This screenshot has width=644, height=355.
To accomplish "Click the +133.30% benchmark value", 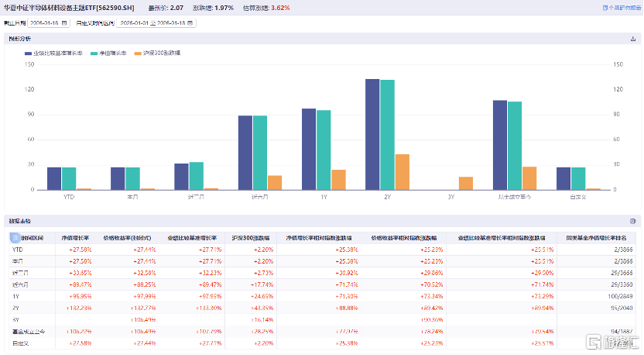I will click(x=209, y=308).
